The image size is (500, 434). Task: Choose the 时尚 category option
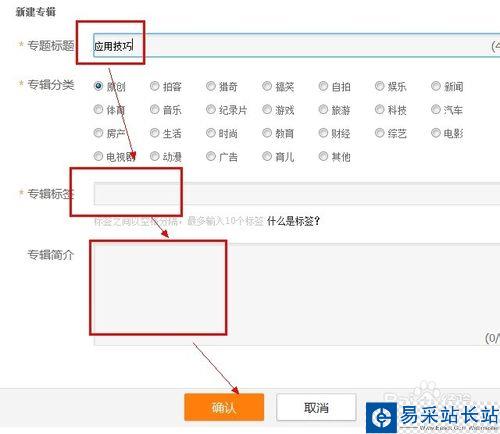click(x=211, y=133)
